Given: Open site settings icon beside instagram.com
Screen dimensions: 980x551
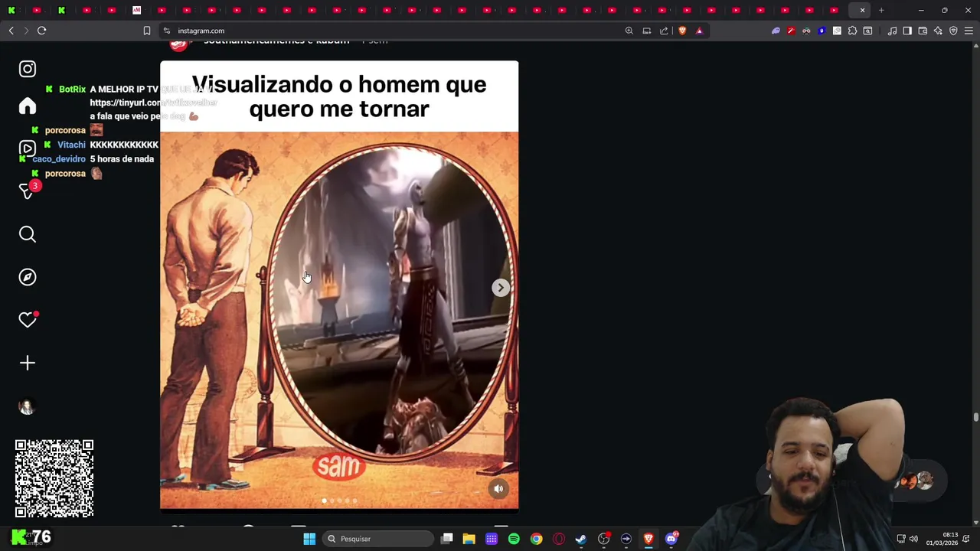Looking at the screenshot, I should tap(166, 31).
